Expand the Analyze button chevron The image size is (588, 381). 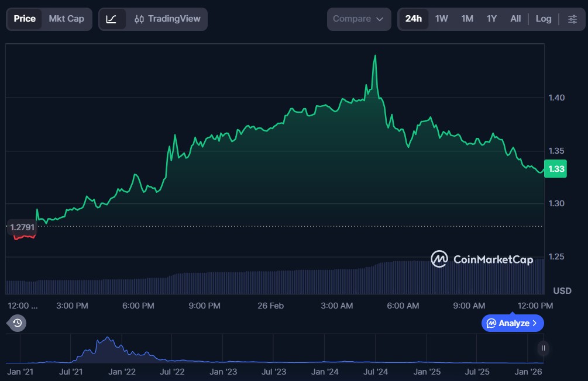535,323
